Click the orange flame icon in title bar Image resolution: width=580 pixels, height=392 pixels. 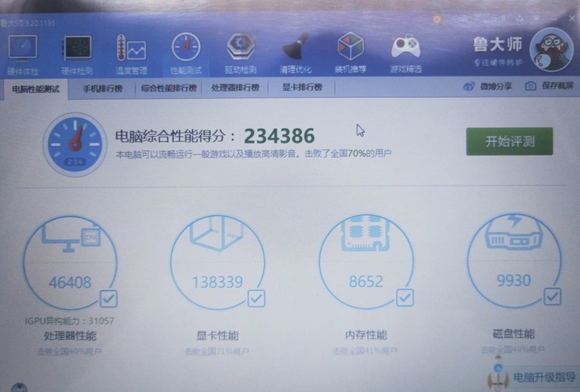tap(437, 19)
